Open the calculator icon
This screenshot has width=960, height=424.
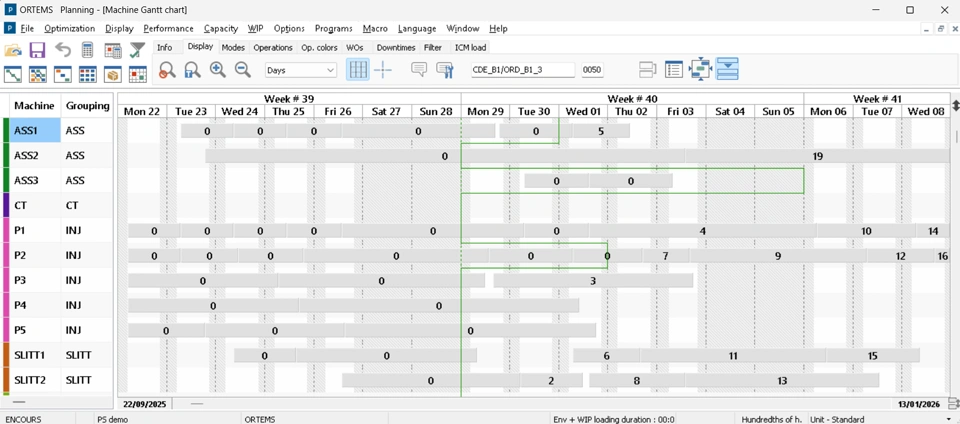(88, 50)
